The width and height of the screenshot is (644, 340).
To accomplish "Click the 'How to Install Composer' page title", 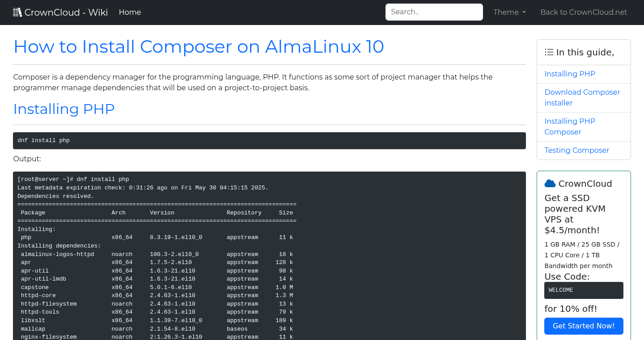I will [x=199, y=46].
